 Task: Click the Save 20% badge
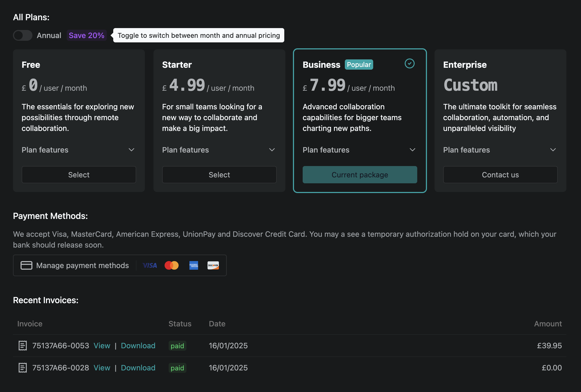[86, 35]
